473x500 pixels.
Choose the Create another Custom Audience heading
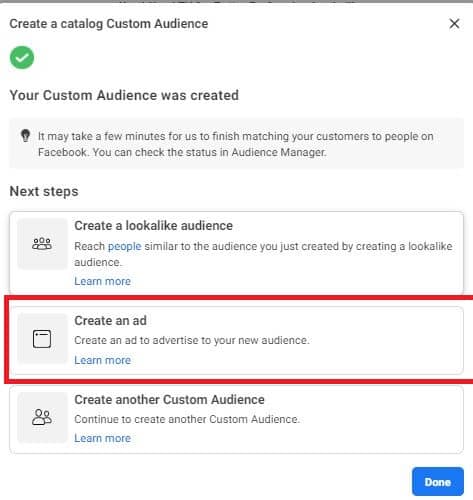(x=169, y=399)
